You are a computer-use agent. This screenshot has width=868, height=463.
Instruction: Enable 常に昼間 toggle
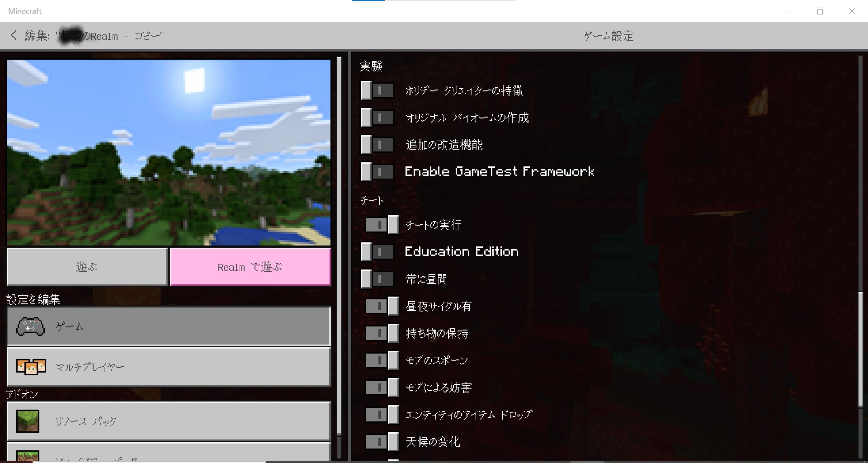point(377,279)
